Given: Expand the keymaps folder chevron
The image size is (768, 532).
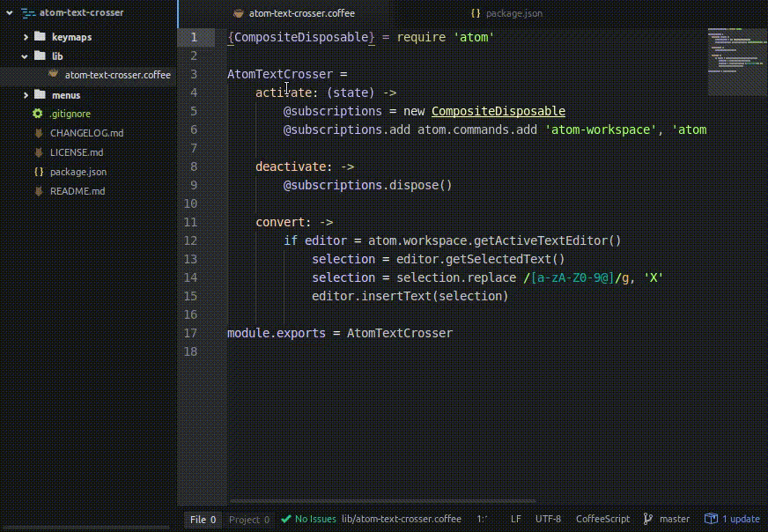Looking at the screenshot, I should [25, 37].
